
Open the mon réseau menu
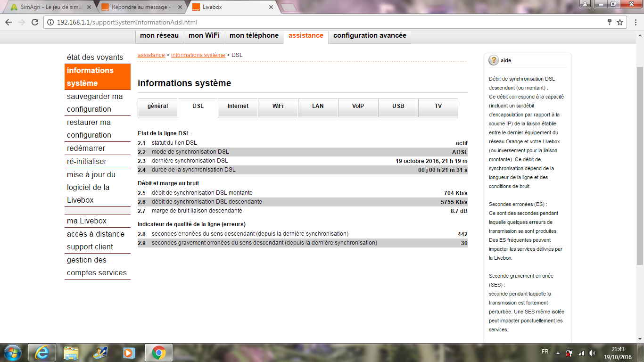159,36
